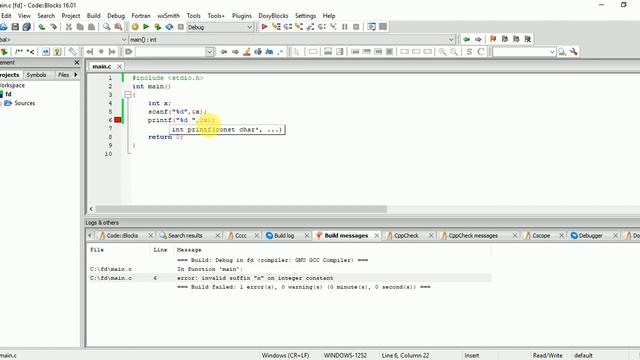
Task: Switch to the CppCheck messages tab
Action: click(473, 236)
